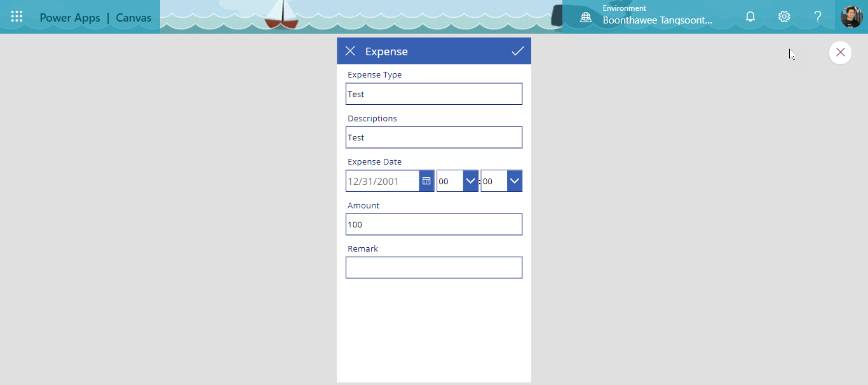
Task: Open the Expense Date calendar picker
Action: tap(426, 181)
